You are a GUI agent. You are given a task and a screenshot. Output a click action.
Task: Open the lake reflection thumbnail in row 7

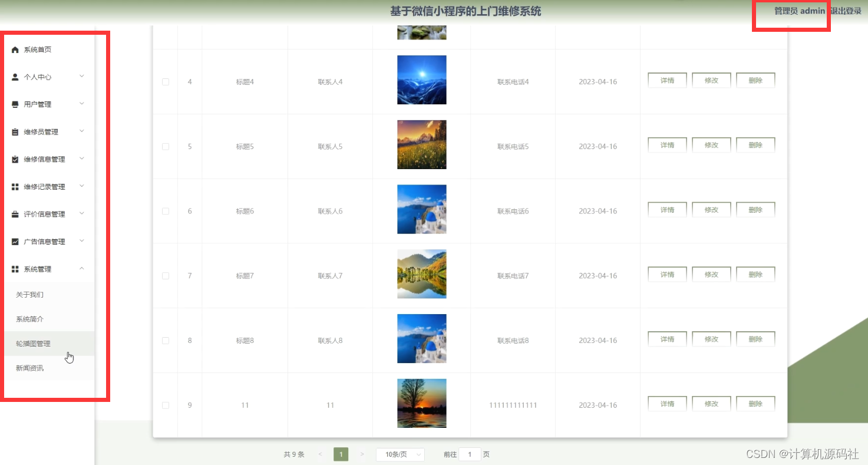[422, 274]
